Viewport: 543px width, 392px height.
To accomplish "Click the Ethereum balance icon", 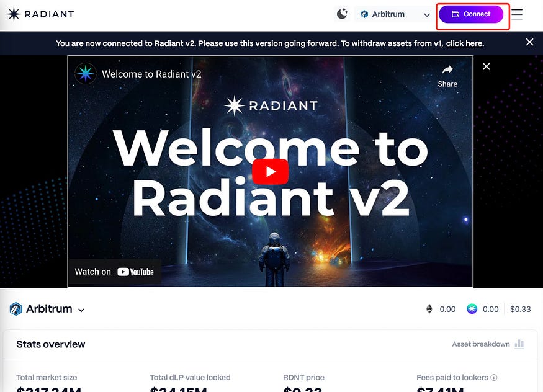I will [x=429, y=309].
